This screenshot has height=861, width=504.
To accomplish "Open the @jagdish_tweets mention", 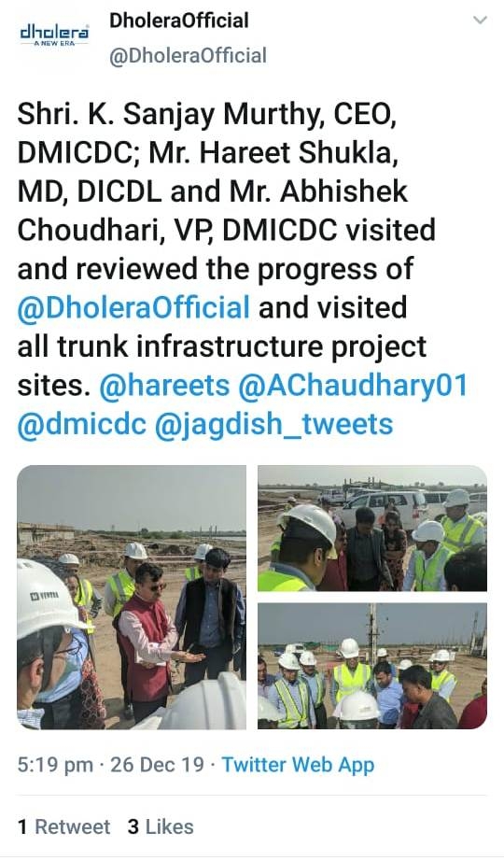I will coord(274,425).
